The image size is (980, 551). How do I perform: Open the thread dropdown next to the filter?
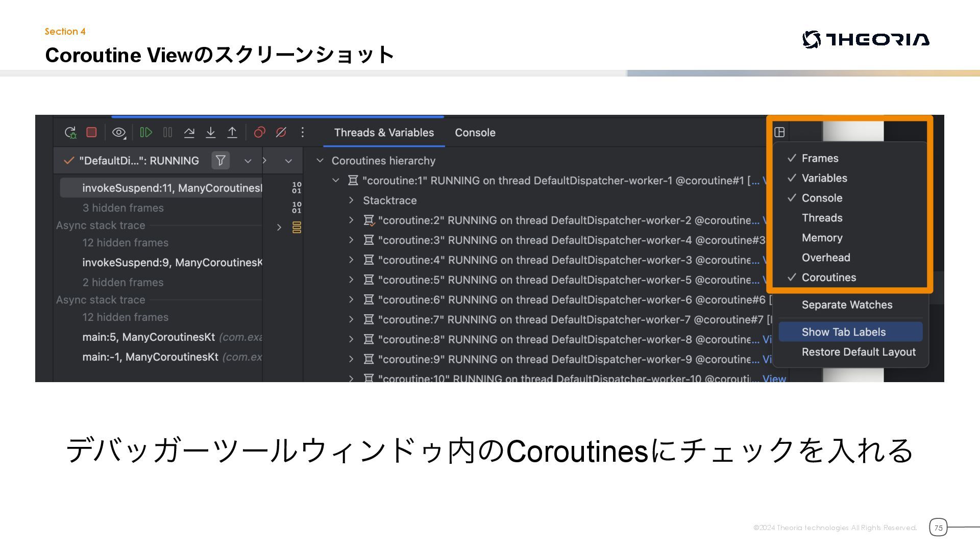pyautogui.click(x=248, y=161)
